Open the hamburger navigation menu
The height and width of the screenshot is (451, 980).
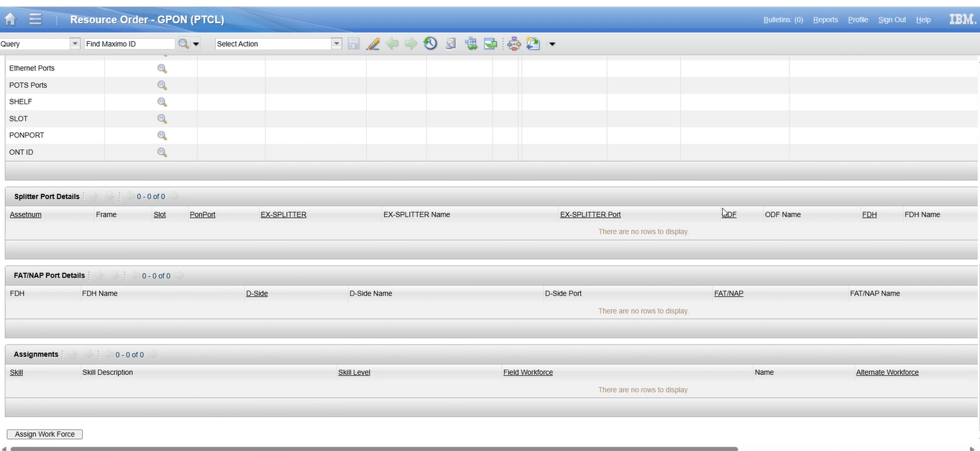pyautogui.click(x=35, y=19)
